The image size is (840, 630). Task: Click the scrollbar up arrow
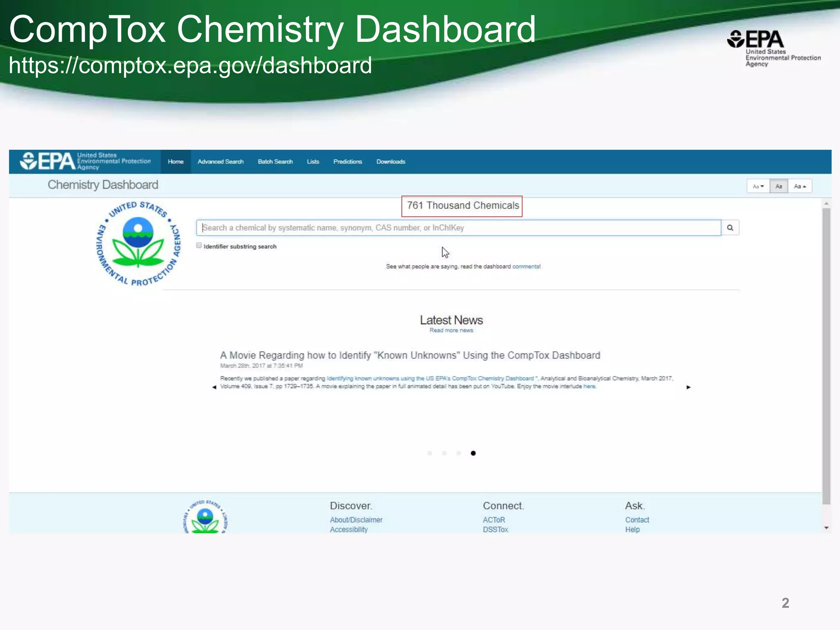826,203
